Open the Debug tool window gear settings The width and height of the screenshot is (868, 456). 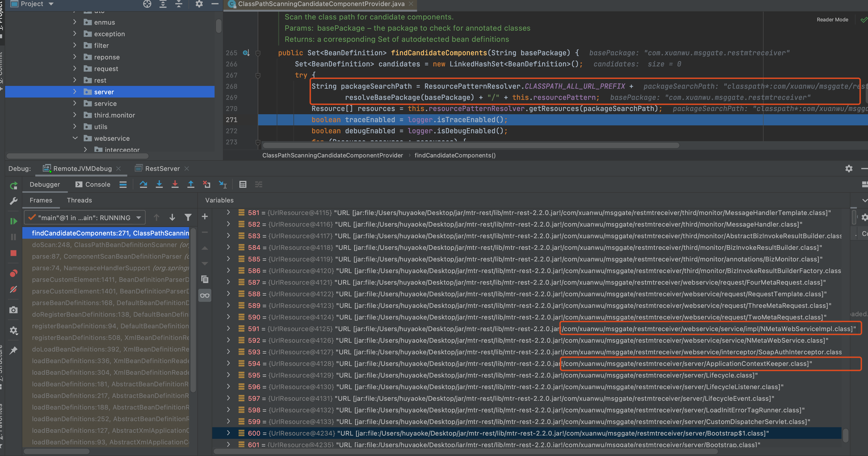(x=849, y=169)
